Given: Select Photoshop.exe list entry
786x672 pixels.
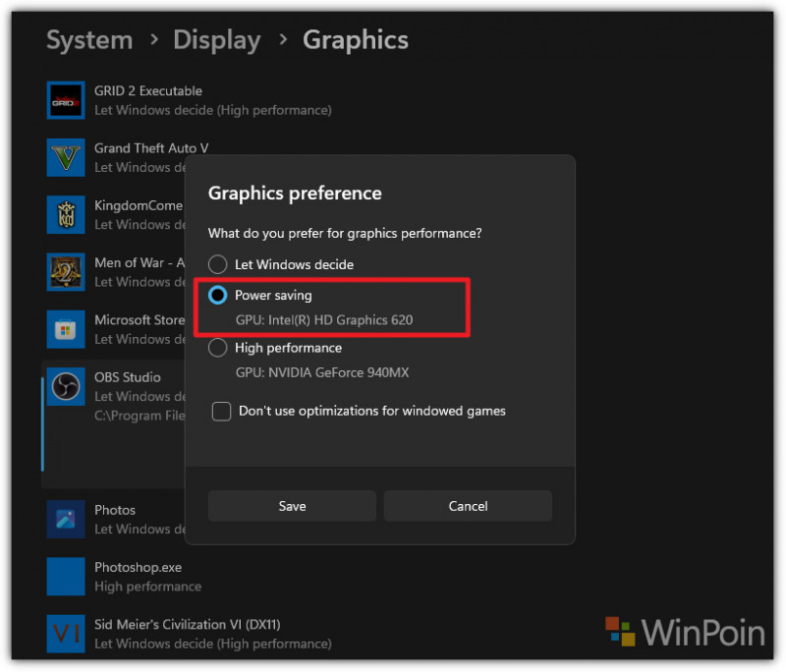Looking at the screenshot, I should [x=124, y=577].
